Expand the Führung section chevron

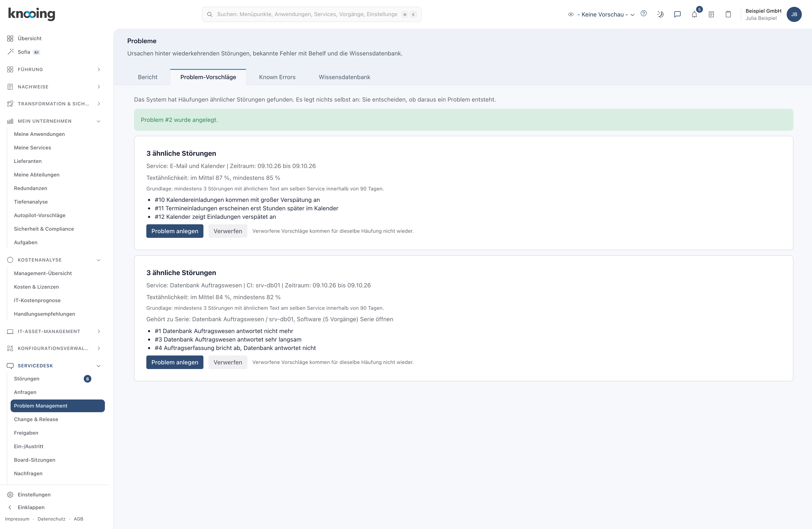pos(99,69)
